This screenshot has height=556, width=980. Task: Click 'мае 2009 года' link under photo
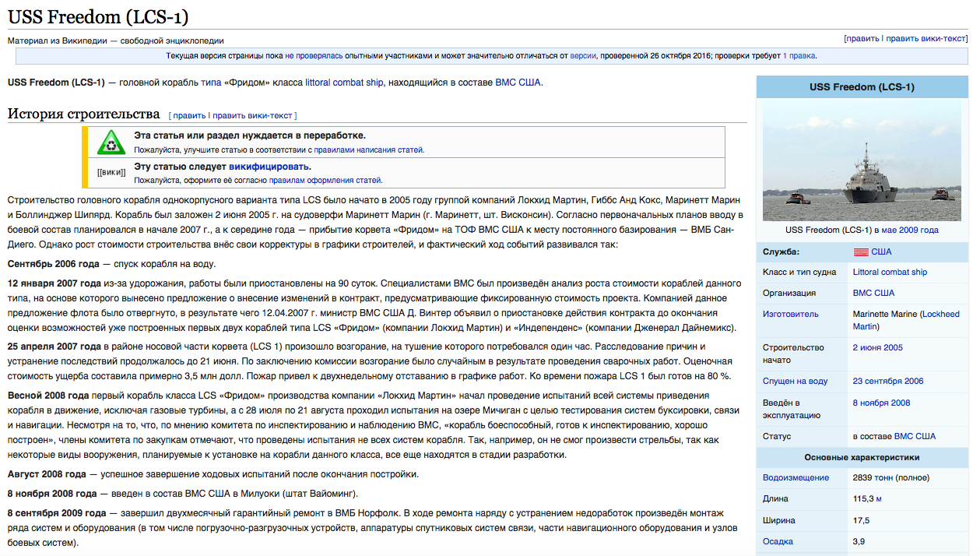[x=910, y=230]
